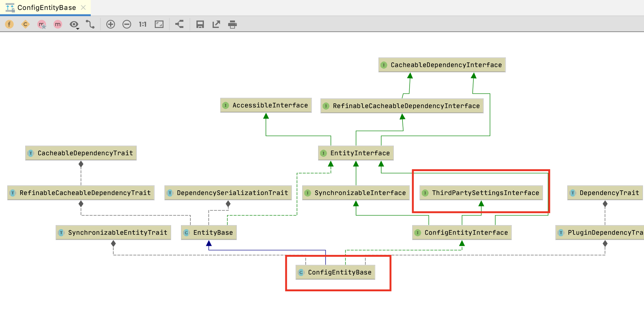The width and height of the screenshot is (644, 313).
Task: Click interface icon on ConfigEntityInterface node
Action: click(418, 233)
